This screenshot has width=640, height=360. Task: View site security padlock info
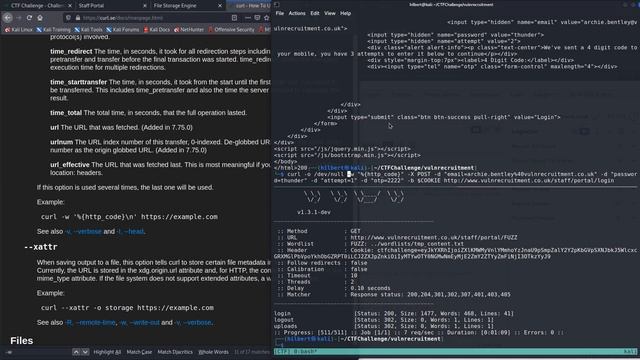pyautogui.click(x=78, y=18)
